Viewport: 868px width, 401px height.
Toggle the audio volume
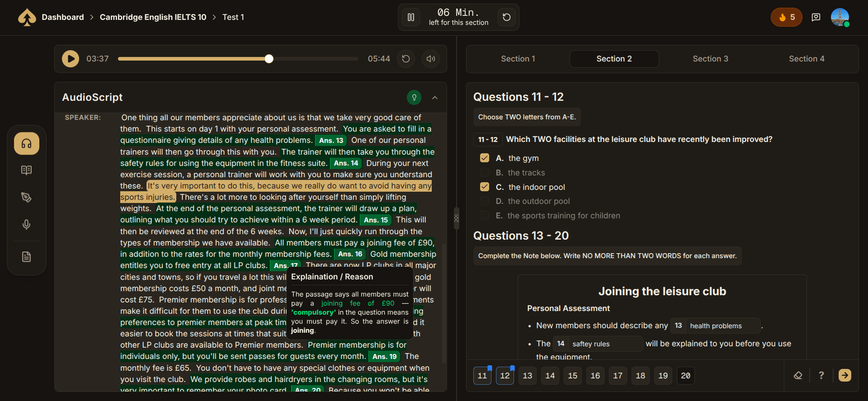[431, 59]
